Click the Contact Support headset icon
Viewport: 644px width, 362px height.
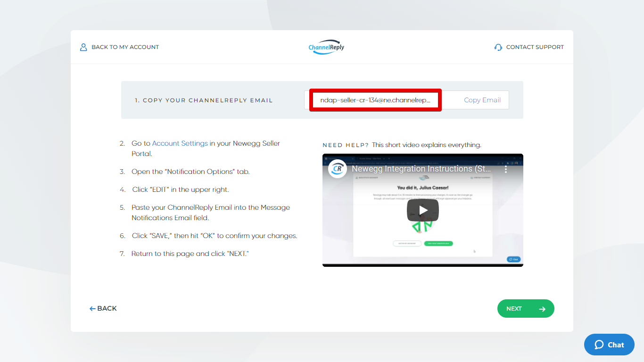[498, 47]
